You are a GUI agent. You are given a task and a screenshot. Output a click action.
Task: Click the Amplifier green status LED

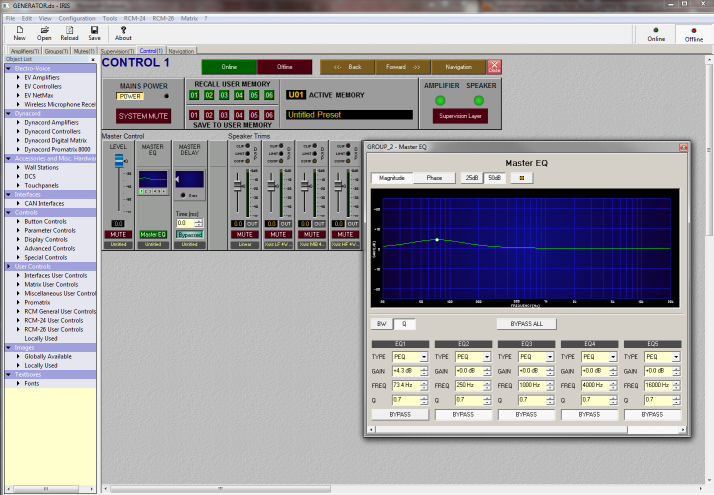click(440, 100)
